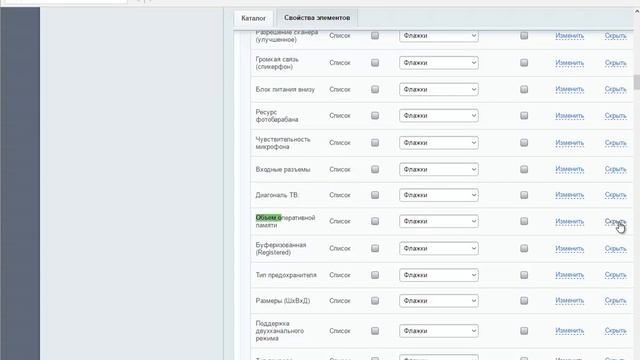Click Изменить for Тип предохранителя

(569, 275)
